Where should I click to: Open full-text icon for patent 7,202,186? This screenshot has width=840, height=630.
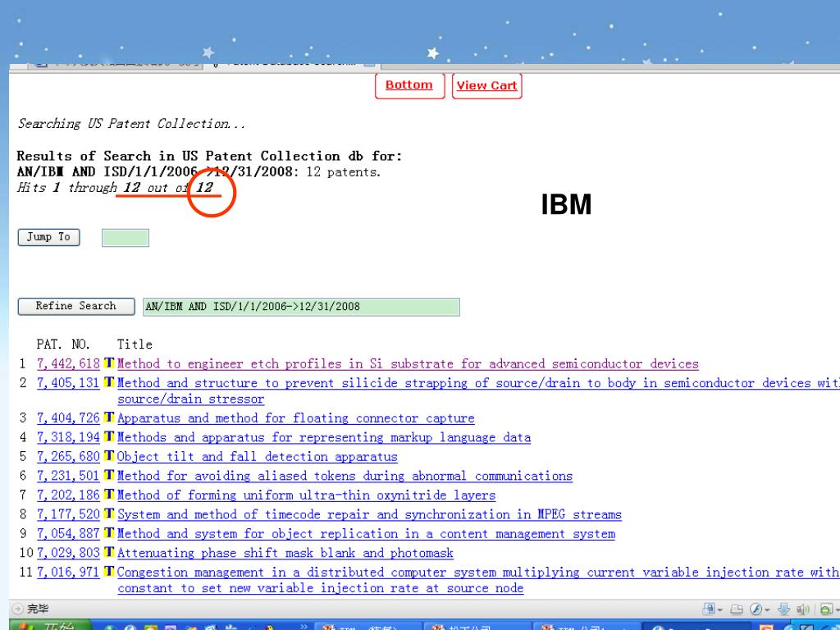pyautogui.click(x=109, y=495)
